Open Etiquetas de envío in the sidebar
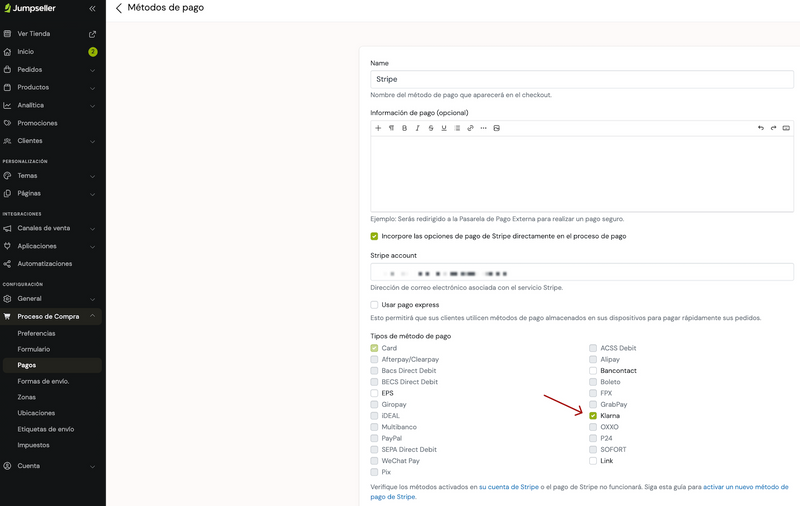Viewport: 800px width, 506px height. [x=45, y=429]
